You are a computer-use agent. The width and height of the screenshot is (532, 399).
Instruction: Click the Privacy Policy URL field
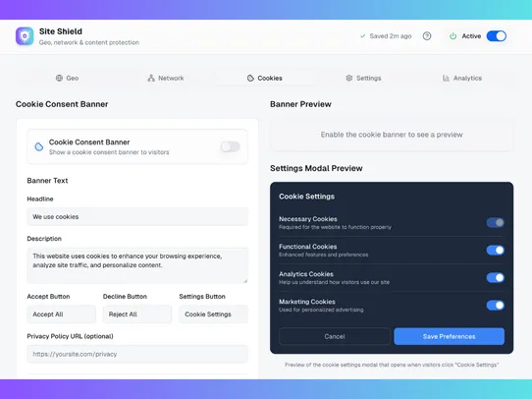[137, 354]
